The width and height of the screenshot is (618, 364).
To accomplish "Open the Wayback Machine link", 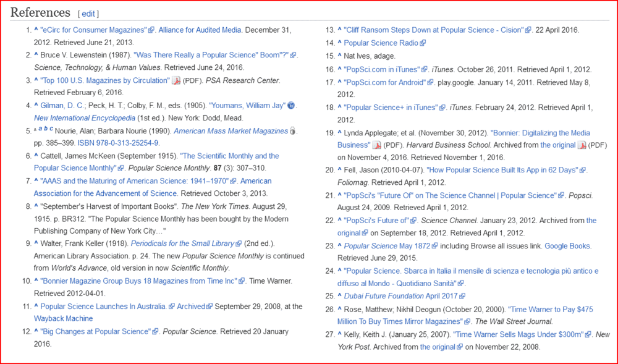I will pos(63,319).
